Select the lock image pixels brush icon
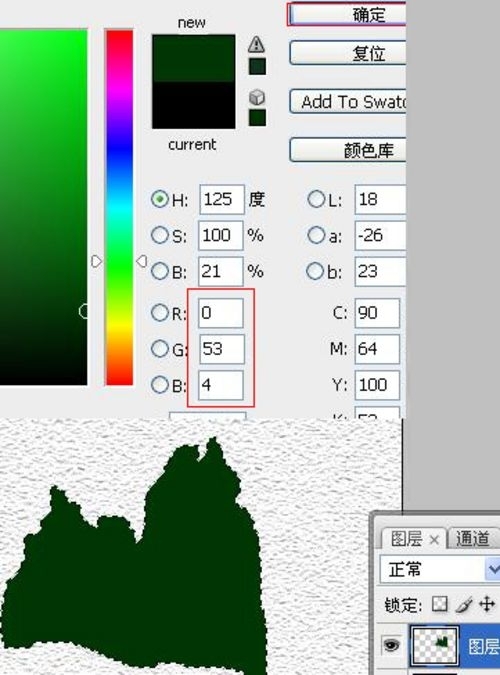The image size is (500, 675). [463, 604]
